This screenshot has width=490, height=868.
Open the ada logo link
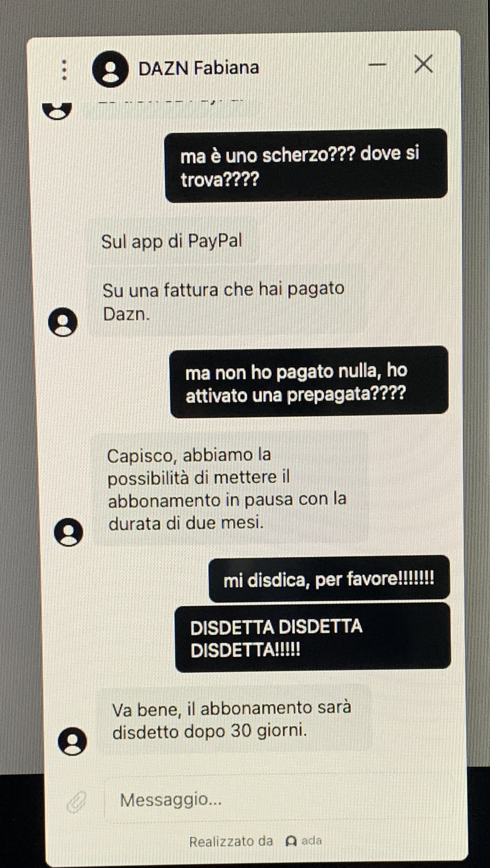point(304,841)
